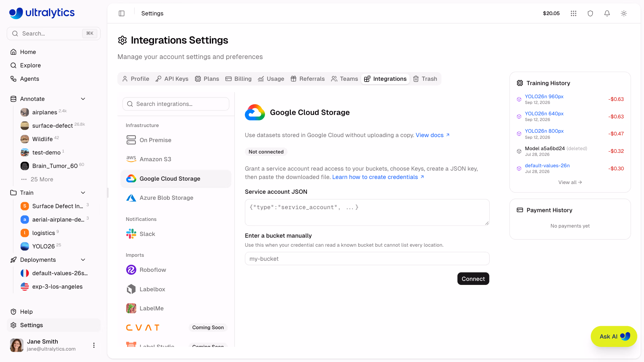Click the $20.05 balance
The width and height of the screenshot is (644, 362).
coord(551,13)
